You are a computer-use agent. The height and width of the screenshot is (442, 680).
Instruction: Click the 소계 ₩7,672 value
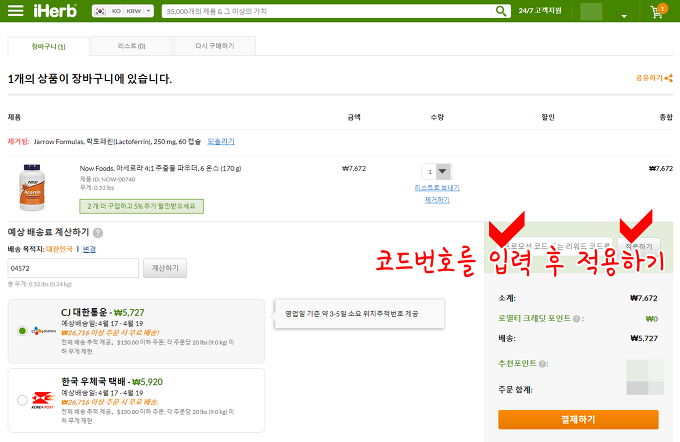click(644, 298)
